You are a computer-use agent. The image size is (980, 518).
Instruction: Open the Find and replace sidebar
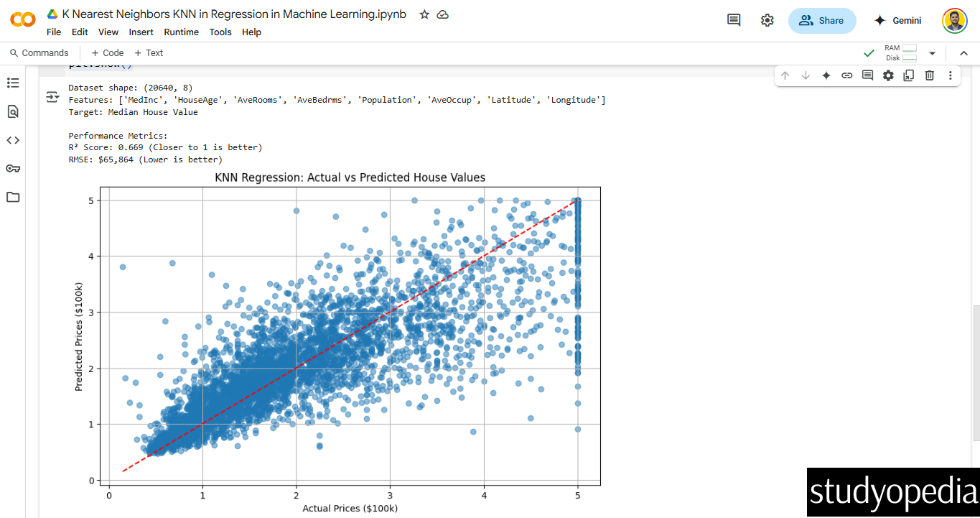click(13, 111)
